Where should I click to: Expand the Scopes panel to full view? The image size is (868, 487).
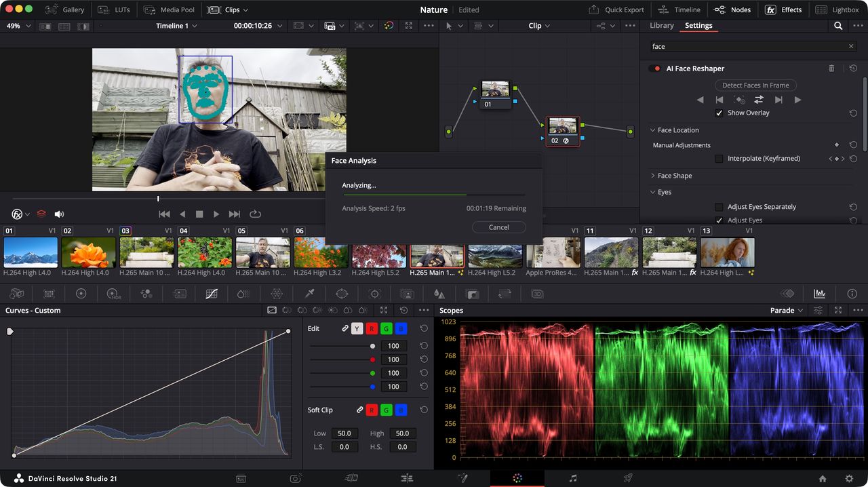tap(838, 310)
